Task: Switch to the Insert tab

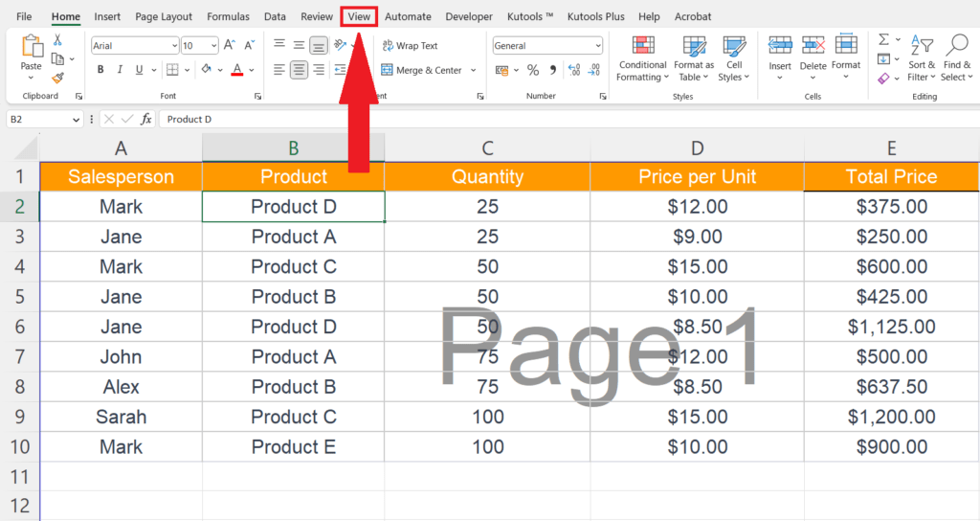Action: 107,17
